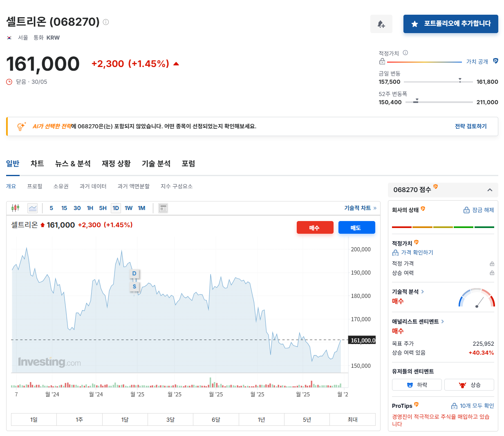Expand the 기술적 분석 section arrow
Viewport: 504px width, 436px height.
point(422,291)
